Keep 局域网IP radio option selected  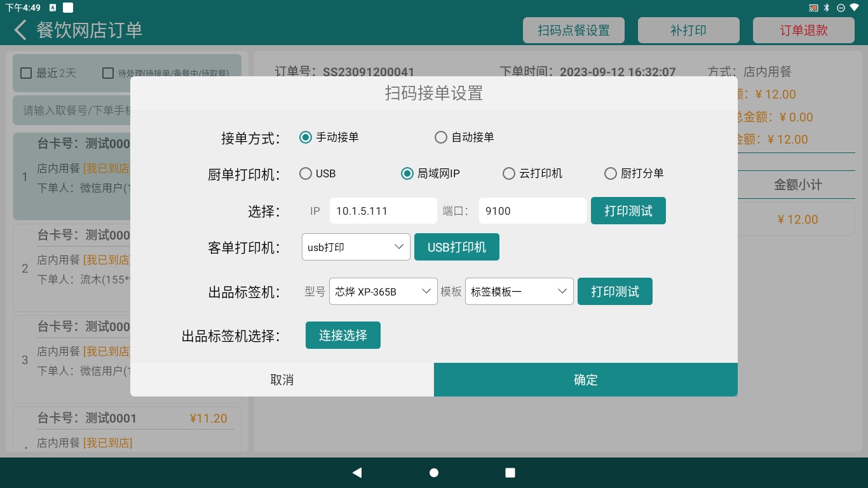(407, 173)
